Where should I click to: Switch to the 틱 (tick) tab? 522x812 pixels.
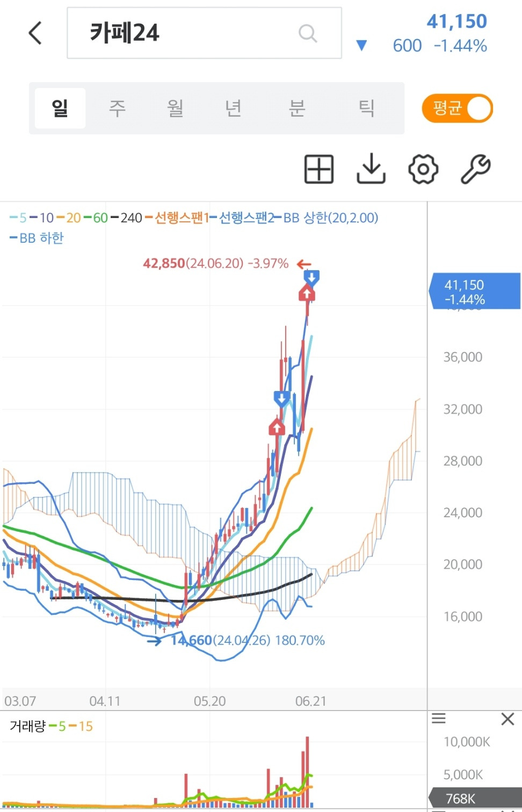(366, 108)
